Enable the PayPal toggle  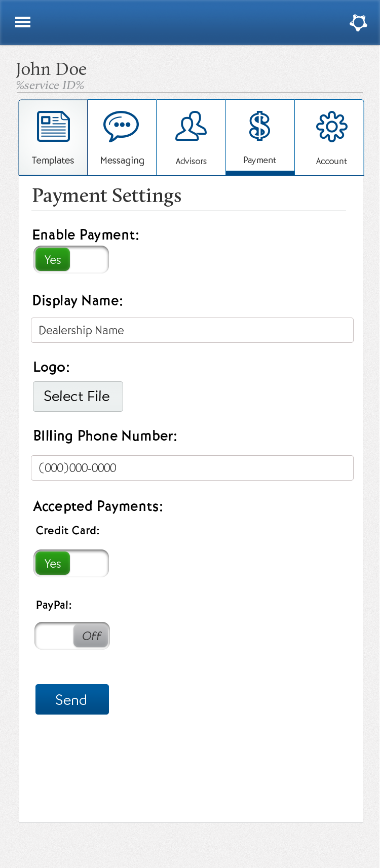click(72, 636)
